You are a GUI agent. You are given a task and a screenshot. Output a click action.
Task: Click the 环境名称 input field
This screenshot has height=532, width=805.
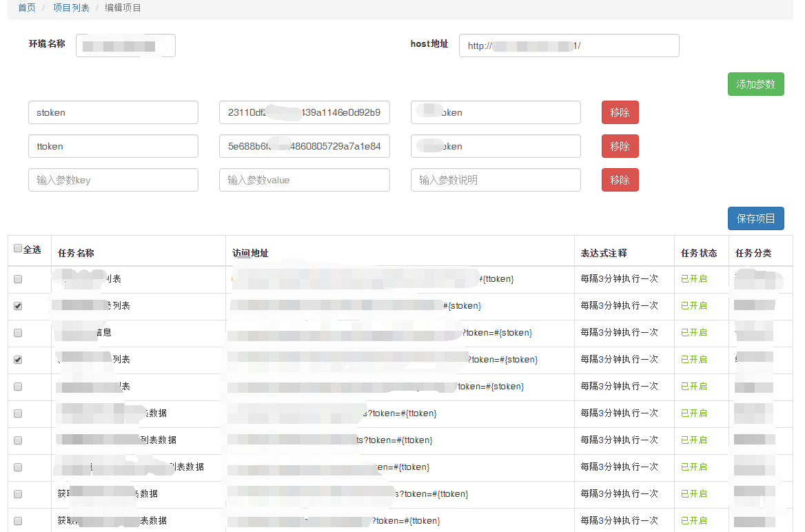pos(125,45)
